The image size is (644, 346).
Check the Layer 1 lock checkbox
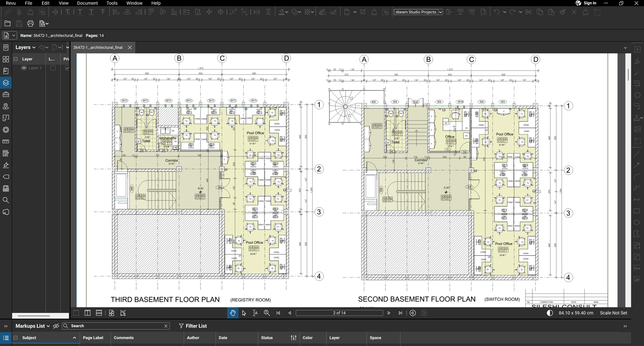click(x=53, y=68)
